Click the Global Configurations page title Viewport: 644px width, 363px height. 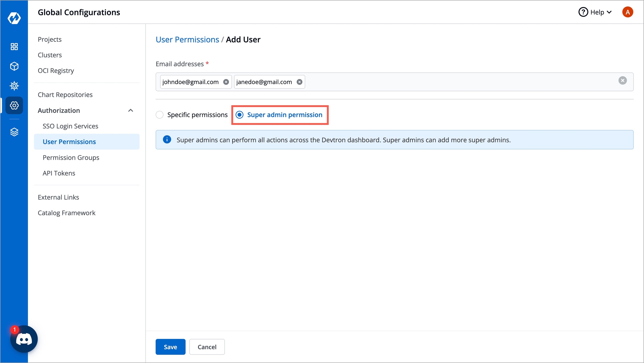click(x=79, y=12)
